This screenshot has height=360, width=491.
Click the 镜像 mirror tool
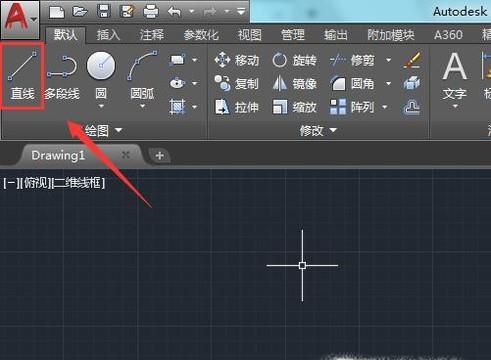click(294, 83)
